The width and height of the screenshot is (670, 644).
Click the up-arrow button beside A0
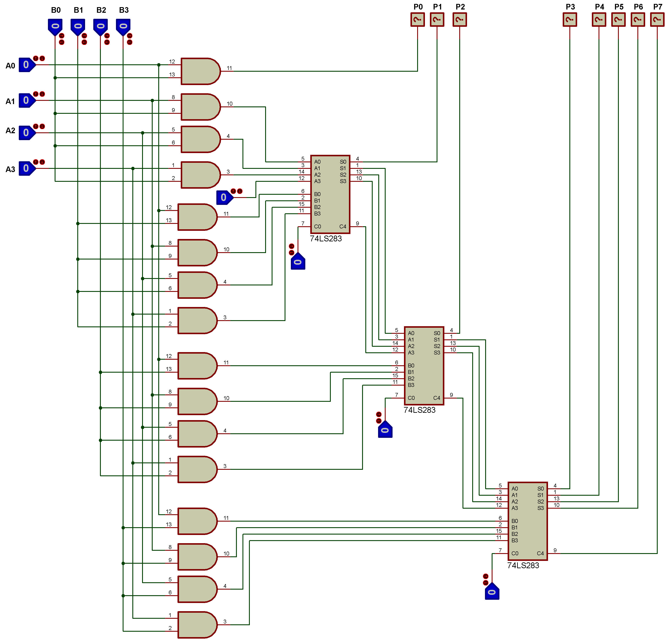click(36, 59)
